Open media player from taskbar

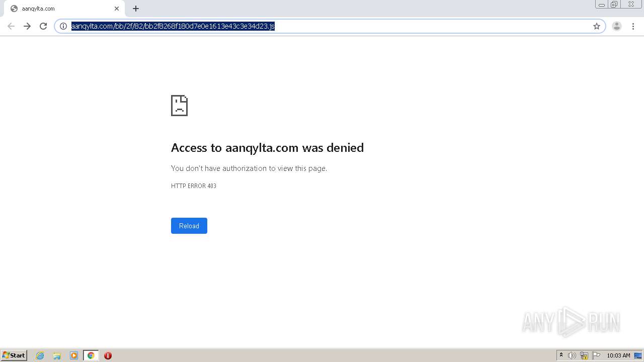point(74,355)
